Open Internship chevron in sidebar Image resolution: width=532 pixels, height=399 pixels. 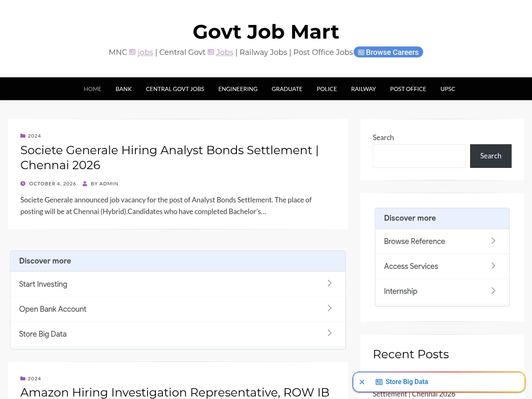pos(493,291)
